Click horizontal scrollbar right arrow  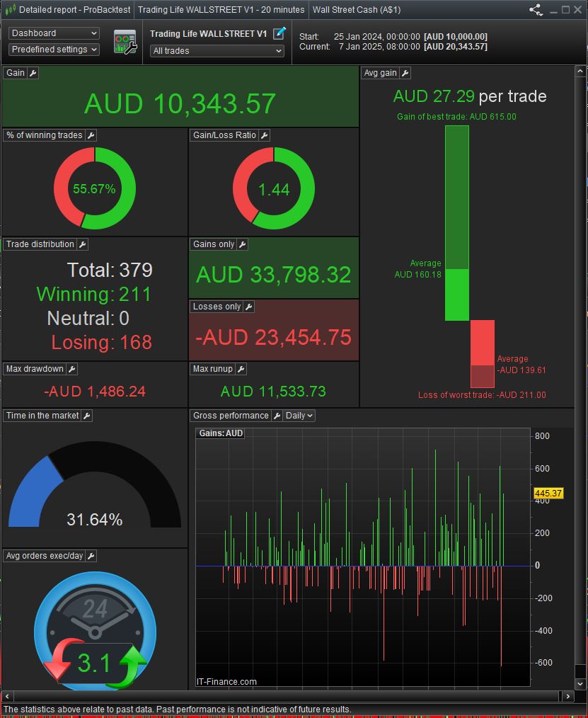[x=568, y=696]
